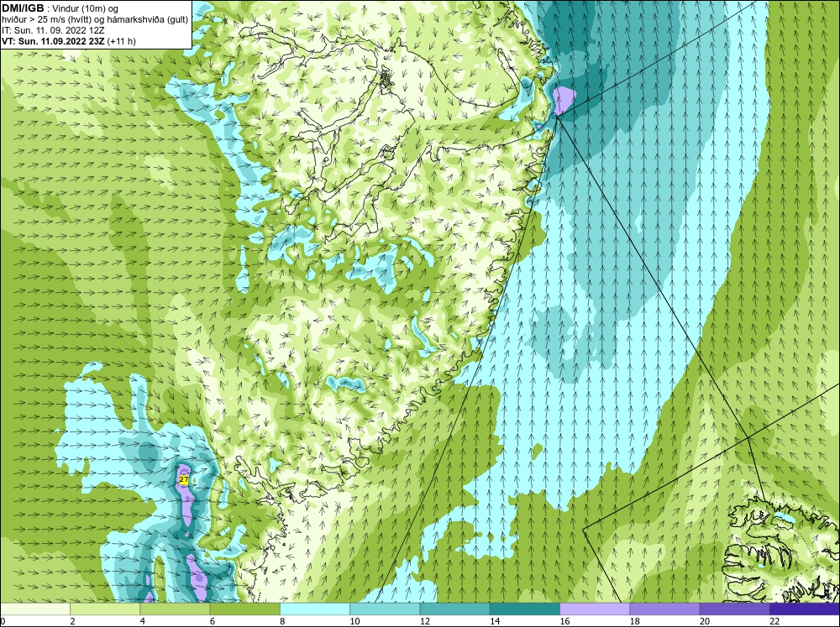Click the 'Vindur (10m) og' legend text
The width and height of the screenshot is (840, 627).
point(85,9)
